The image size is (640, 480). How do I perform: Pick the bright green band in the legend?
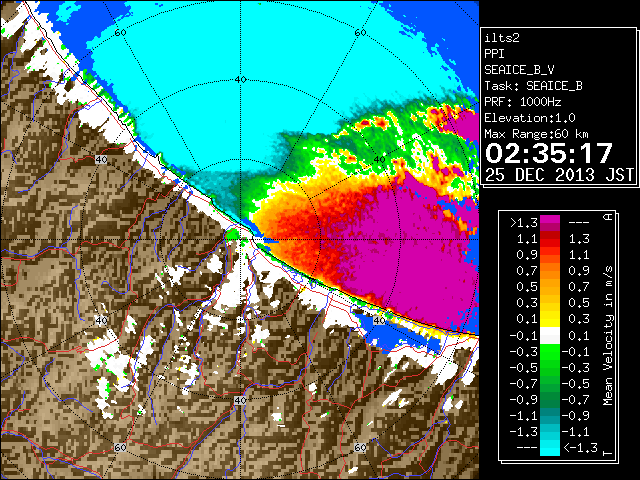pos(550,352)
